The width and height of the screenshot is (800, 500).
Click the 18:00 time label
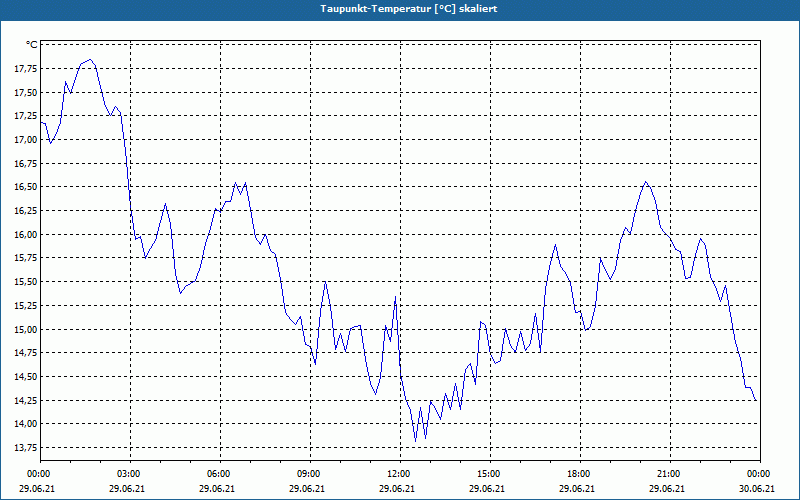click(x=580, y=474)
